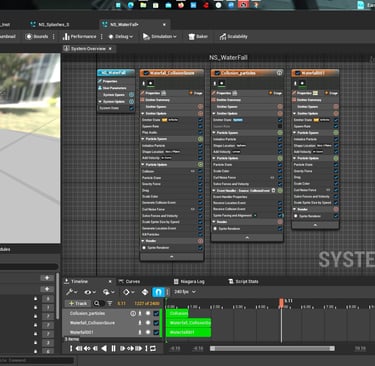Select Sprite Renderer in Waterfall001 emitter
Viewport: 375px width, 366px height.
click(310, 216)
